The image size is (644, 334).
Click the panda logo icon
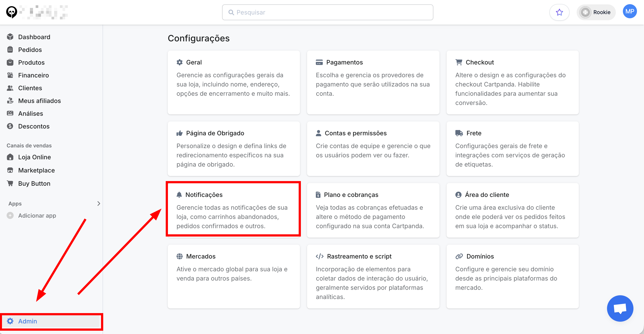11,12
